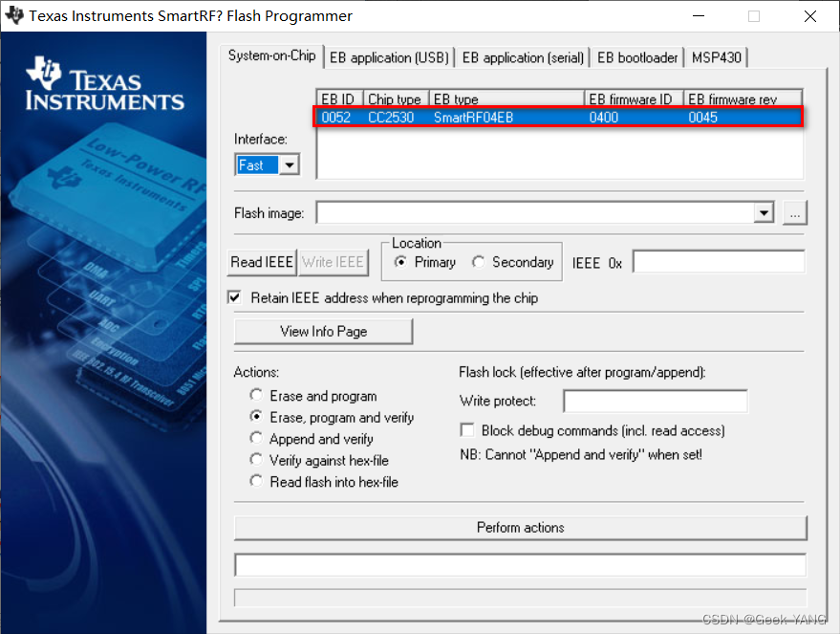Select Erase, program and verify action
This screenshot has height=634, width=840.
[257, 417]
